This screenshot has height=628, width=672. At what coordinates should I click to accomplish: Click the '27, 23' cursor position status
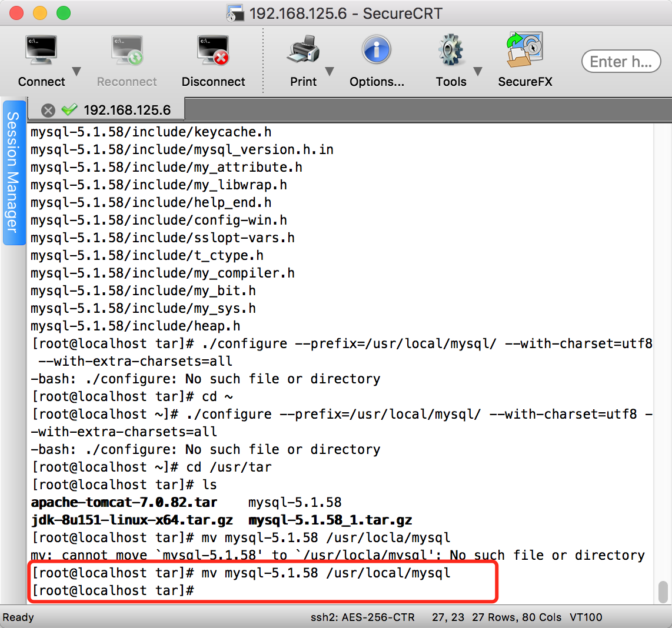coord(448,617)
